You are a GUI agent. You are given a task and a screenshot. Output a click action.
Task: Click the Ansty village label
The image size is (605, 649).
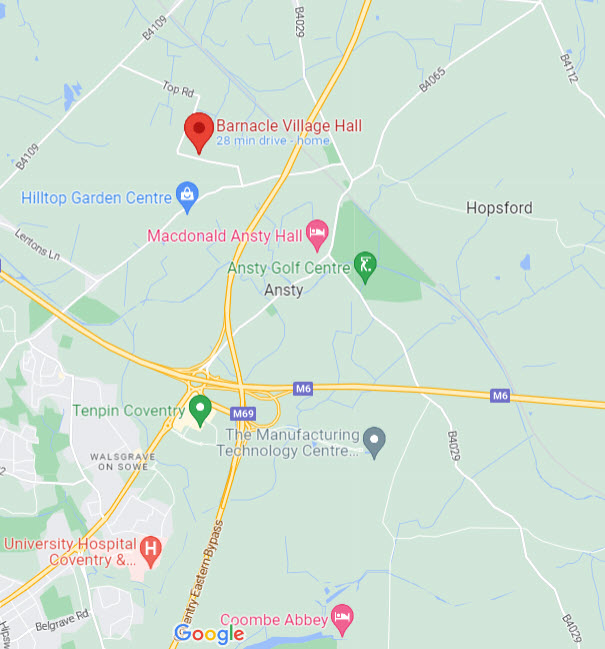[284, 290]
